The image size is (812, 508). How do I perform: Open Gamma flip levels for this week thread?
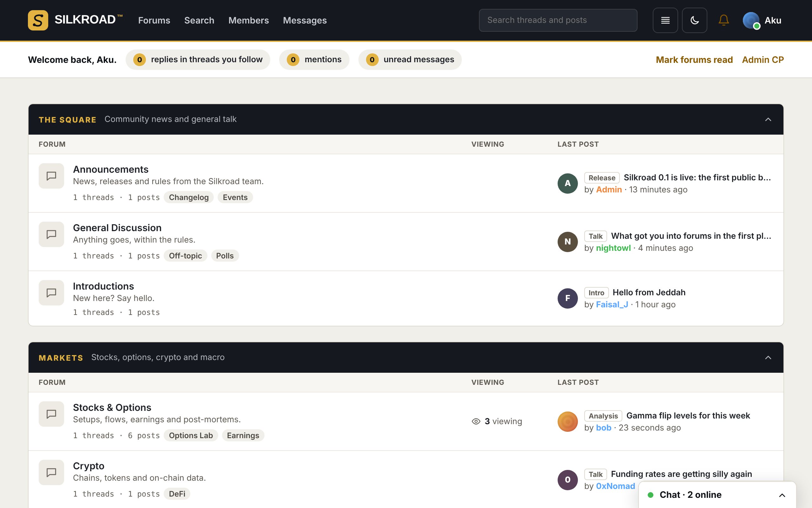point(688,416)
